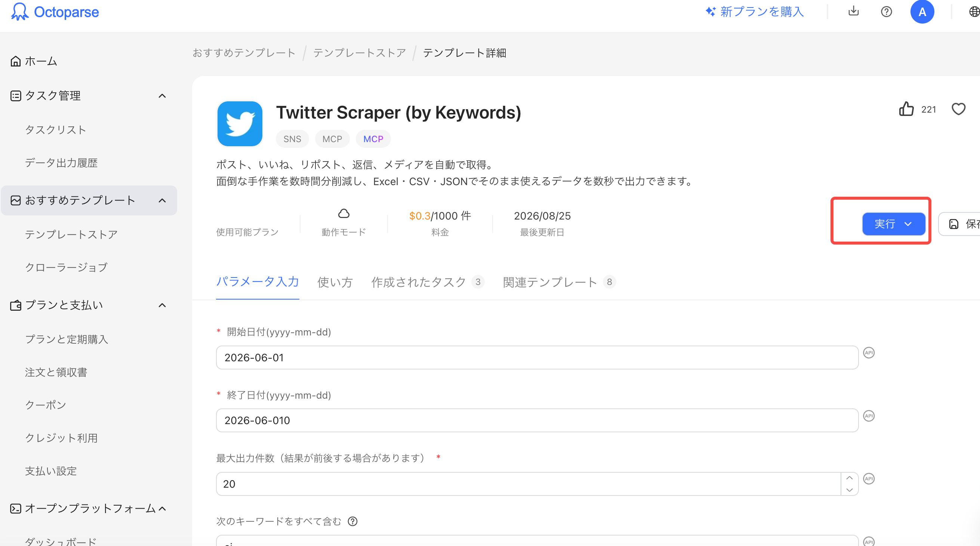Click the Octoparse logo
This screenshot has width=980, height=546.
coord(55,12)
